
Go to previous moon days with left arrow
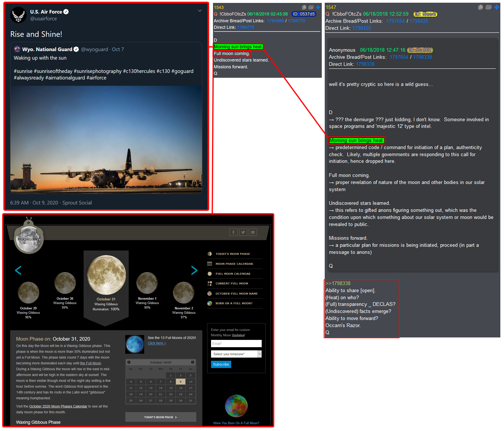coord(18,270)
